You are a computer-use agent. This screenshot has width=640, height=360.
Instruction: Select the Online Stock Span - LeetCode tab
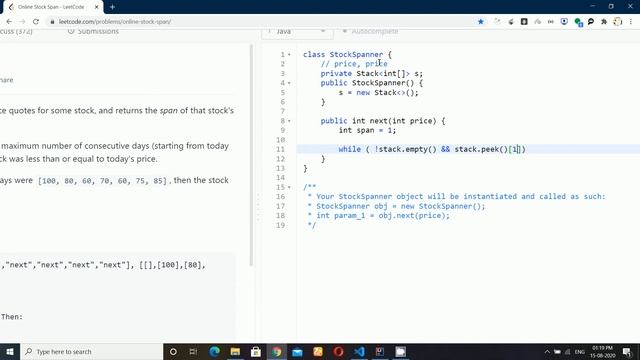(52, 7)
